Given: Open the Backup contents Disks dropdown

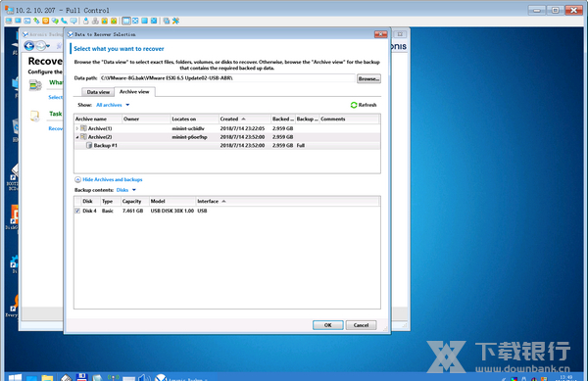Looking at the screenshot, I should 126,190.
